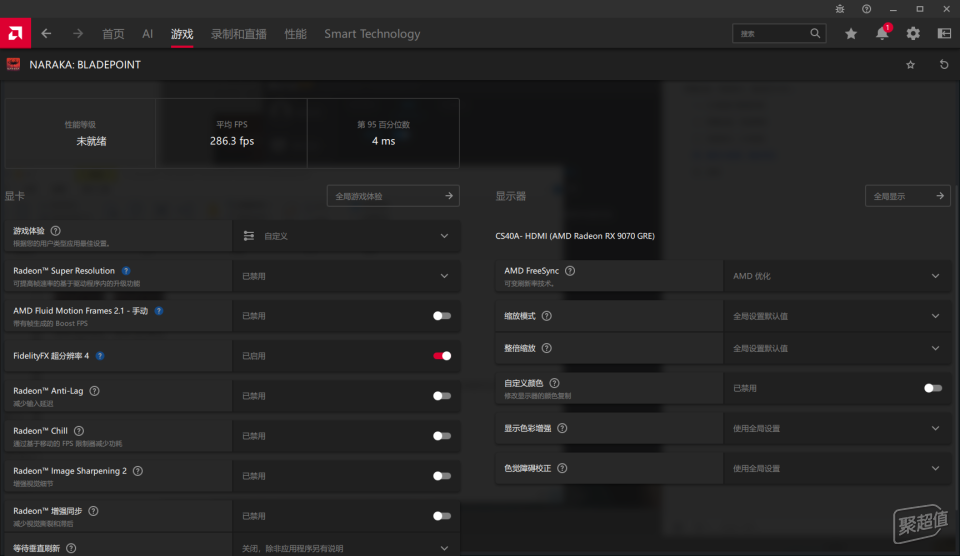Open favorites star in top bar

[851, 34]
